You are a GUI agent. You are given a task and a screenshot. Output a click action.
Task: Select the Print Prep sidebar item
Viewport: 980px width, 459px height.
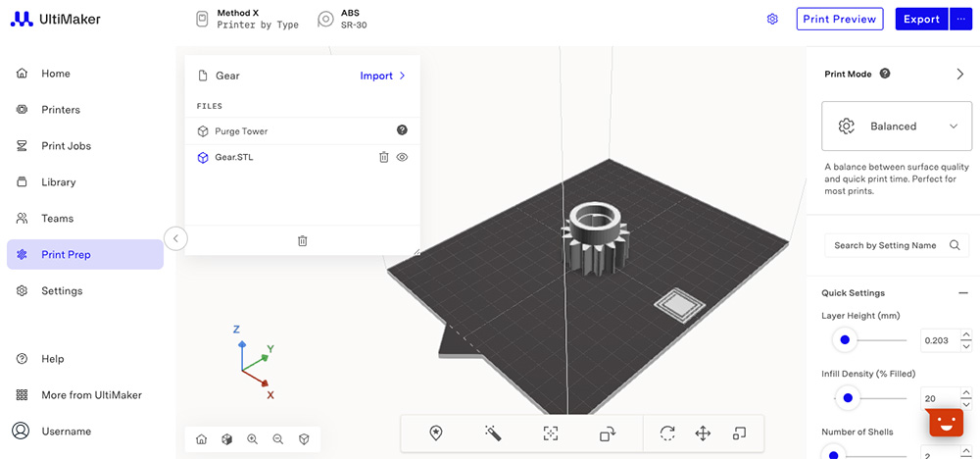85,255
